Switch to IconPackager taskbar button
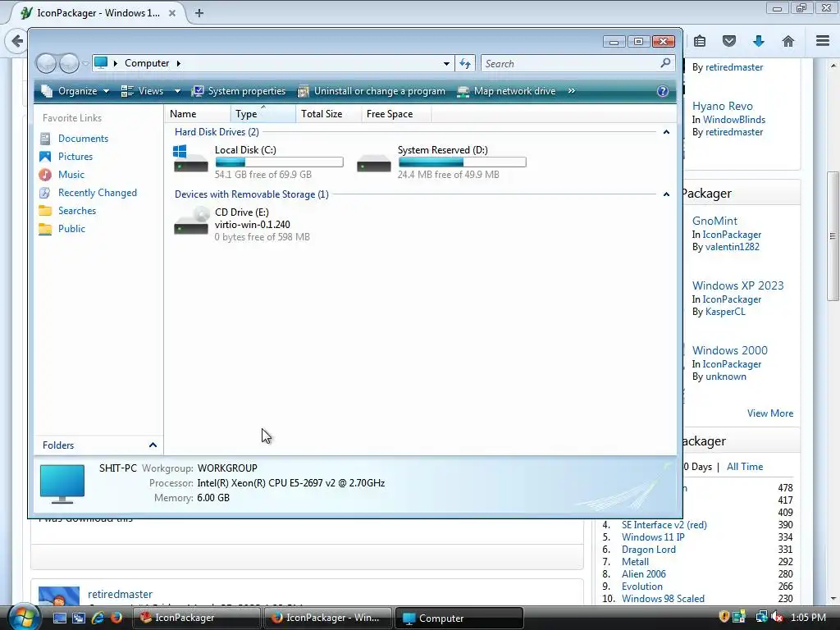Viewport: 840px width, 630px height. (196, 618)
